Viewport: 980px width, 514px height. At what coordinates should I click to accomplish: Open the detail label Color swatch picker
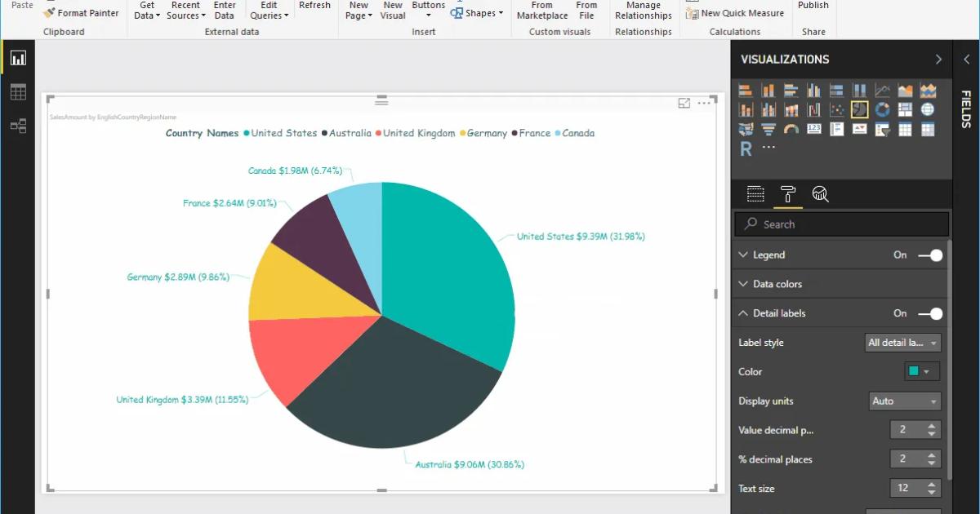(918, 371)
